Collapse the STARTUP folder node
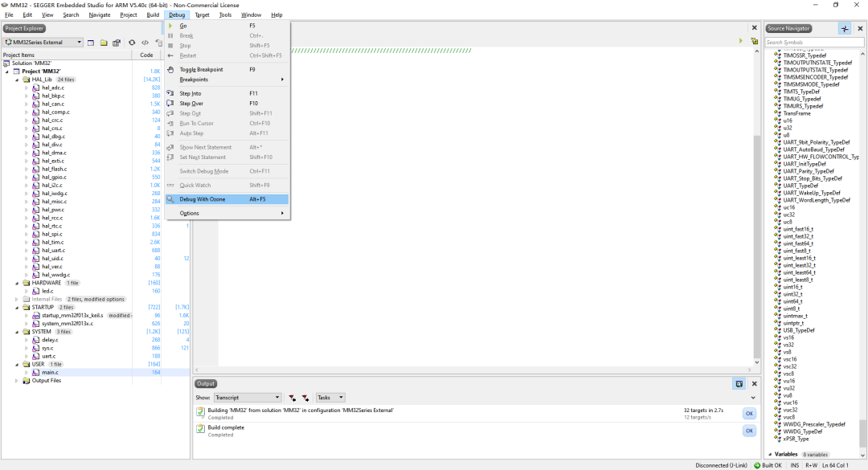 [x=17, y=307]
